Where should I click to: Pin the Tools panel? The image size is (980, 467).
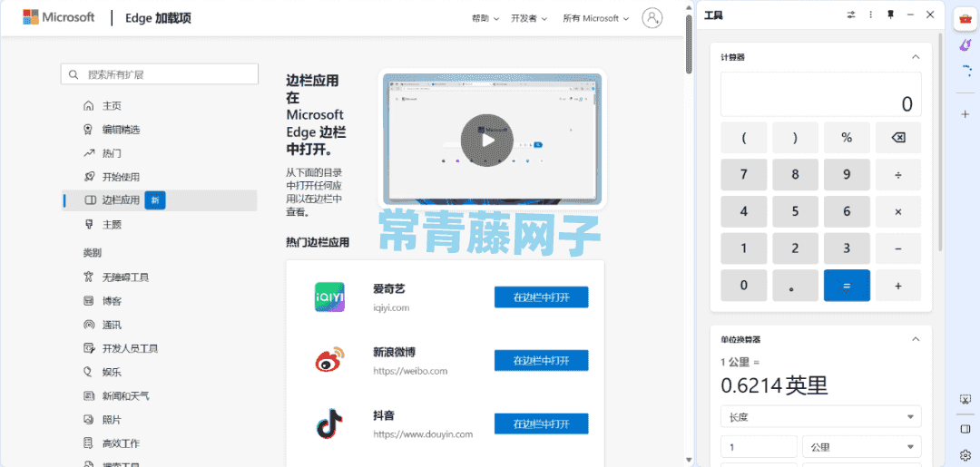pyautogui.click(x=891, y=15)
